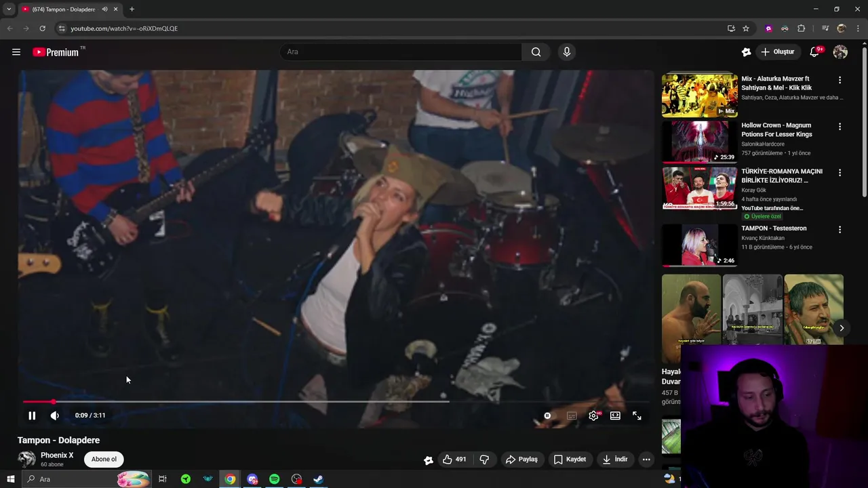Open Phoenix X channel avatar

point(26,460)
